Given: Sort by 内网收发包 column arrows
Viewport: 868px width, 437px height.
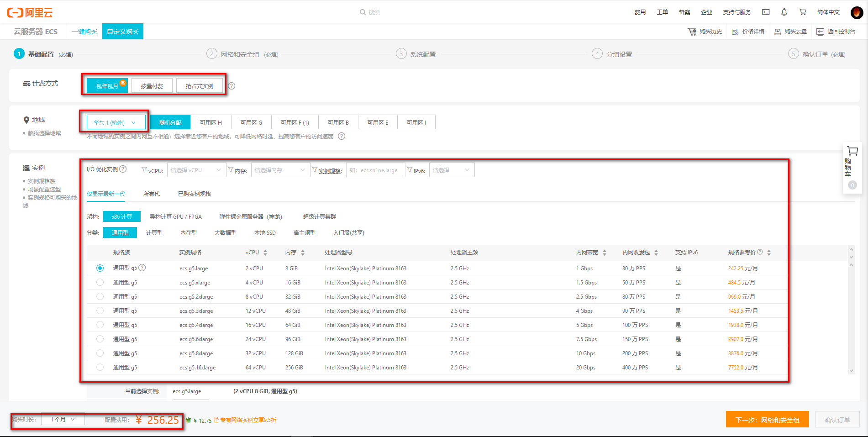Looking at the screenshot, I should [x=656, y=253].
